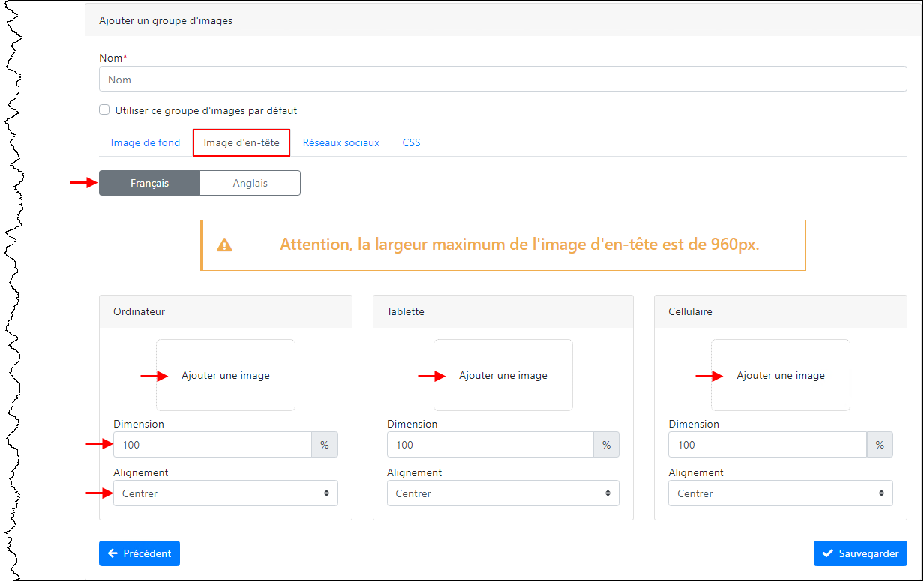924x582 pixels.
Task: Click "Ajouter une image" in the Cellulaire panel
Action: coord(780,375)
